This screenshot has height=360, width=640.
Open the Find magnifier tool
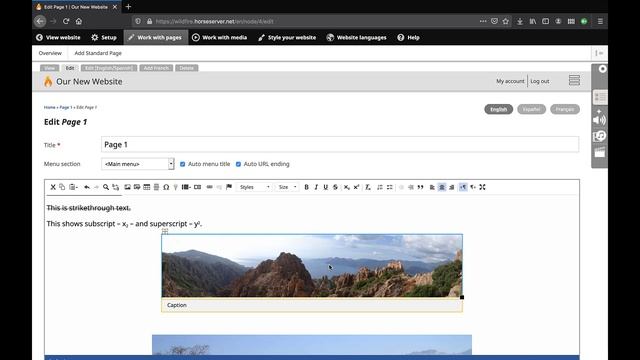(x=106, y=187)
